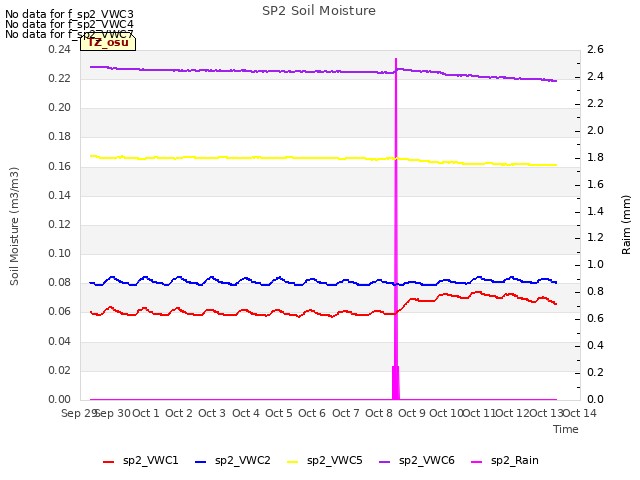Select the blue sp2_VWC2 legend swatch

point(200,462)
